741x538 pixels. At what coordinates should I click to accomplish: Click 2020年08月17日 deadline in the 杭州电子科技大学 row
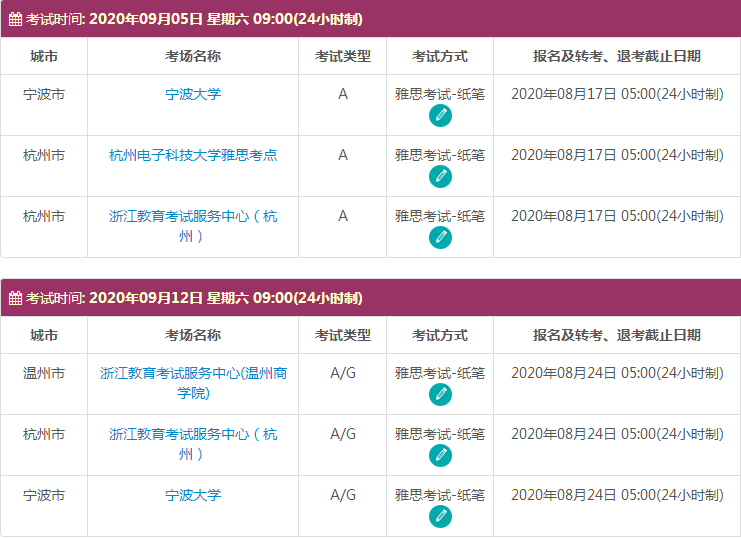tap(617, 155)
